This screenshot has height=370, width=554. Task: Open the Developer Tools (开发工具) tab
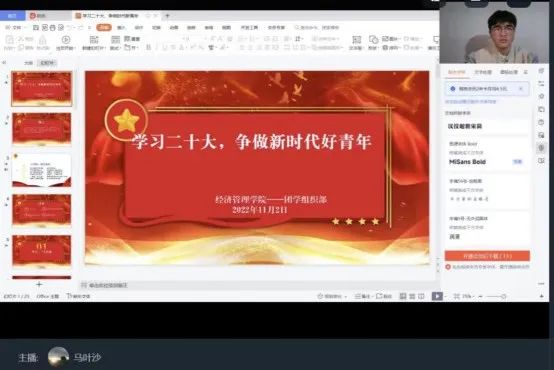[249, 28]
